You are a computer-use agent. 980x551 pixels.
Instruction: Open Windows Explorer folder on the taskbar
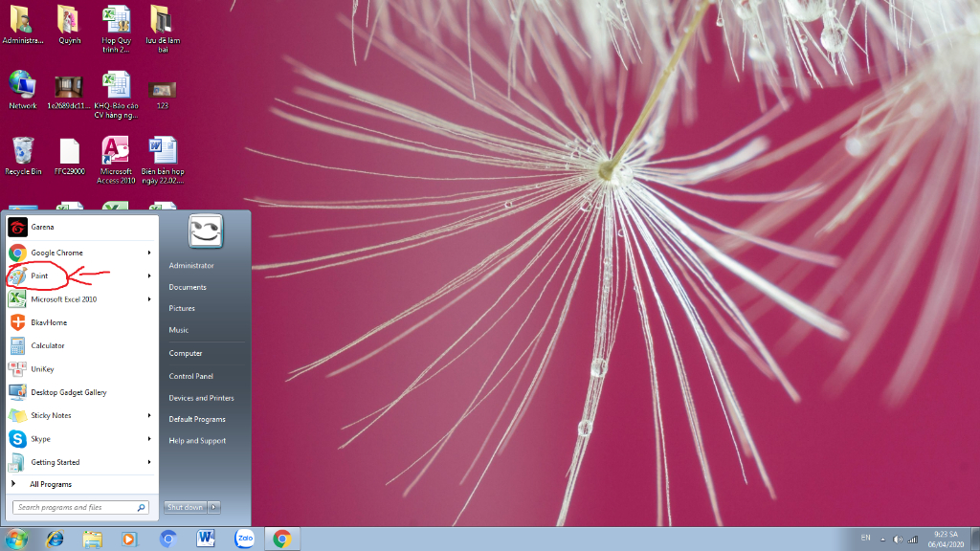coord(93,539)
